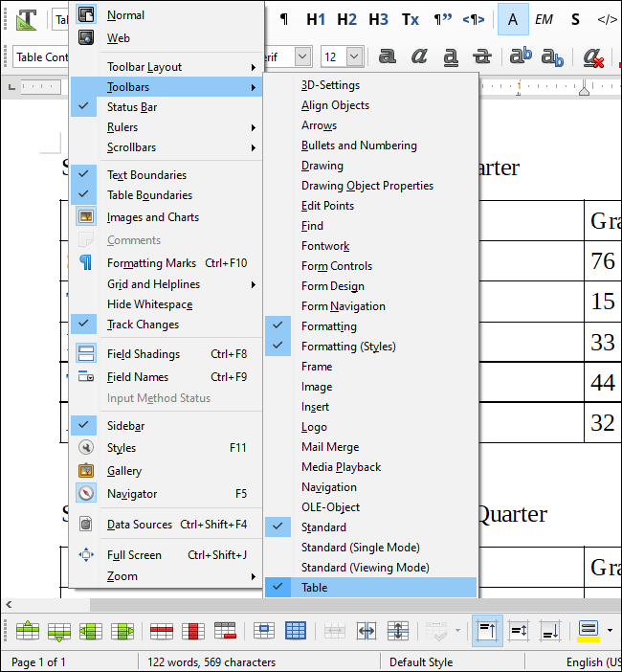622x672 pixels.
Task: Uncheck Formatting (Styles) toolbar entry
Action: pos(371,347)
